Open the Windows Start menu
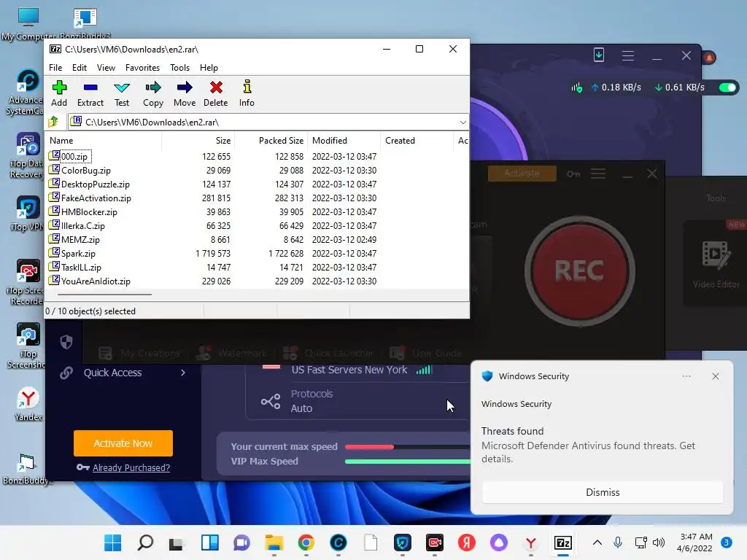Viewport: 747px width, 560px height. tap(113, 542)
